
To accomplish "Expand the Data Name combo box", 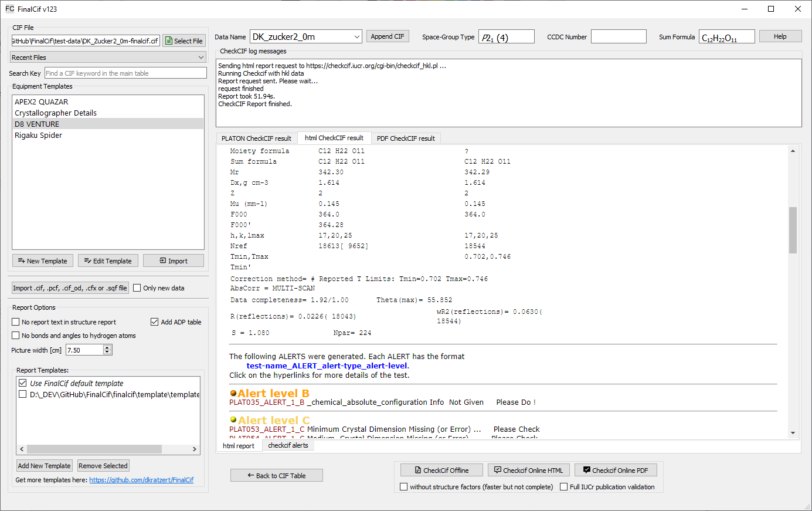I will [356, 37].
